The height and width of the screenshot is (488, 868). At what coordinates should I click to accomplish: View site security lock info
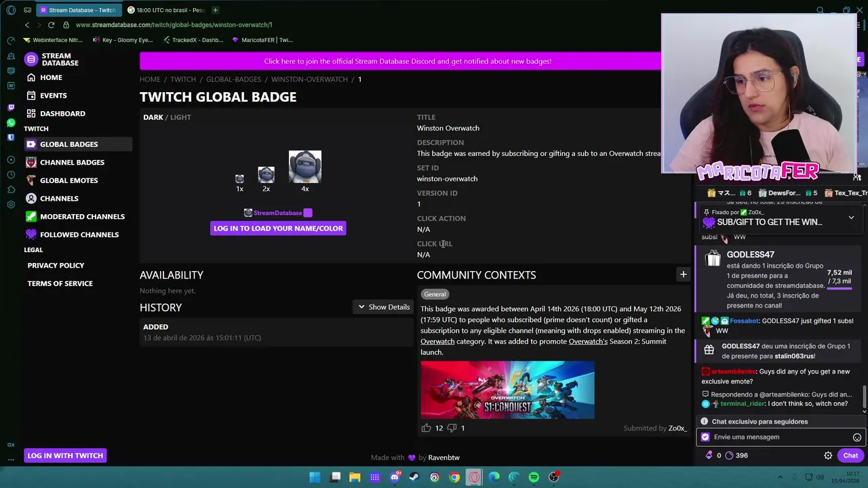66,25
